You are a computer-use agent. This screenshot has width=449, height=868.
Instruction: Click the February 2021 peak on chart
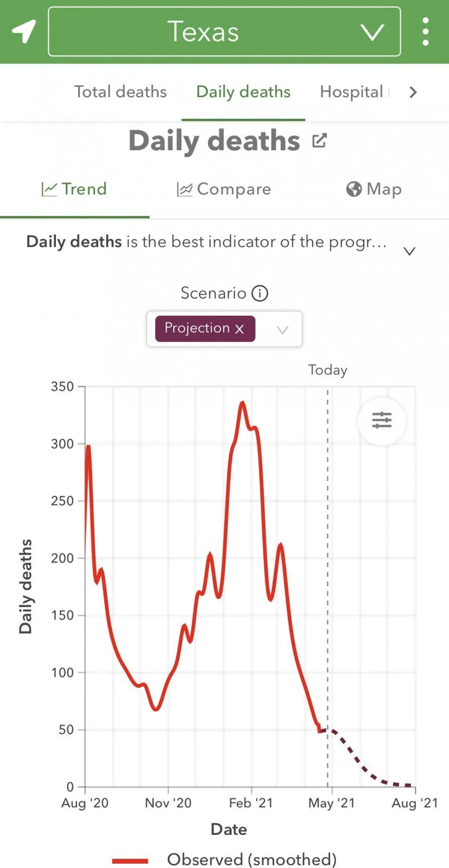pos(242,403)
